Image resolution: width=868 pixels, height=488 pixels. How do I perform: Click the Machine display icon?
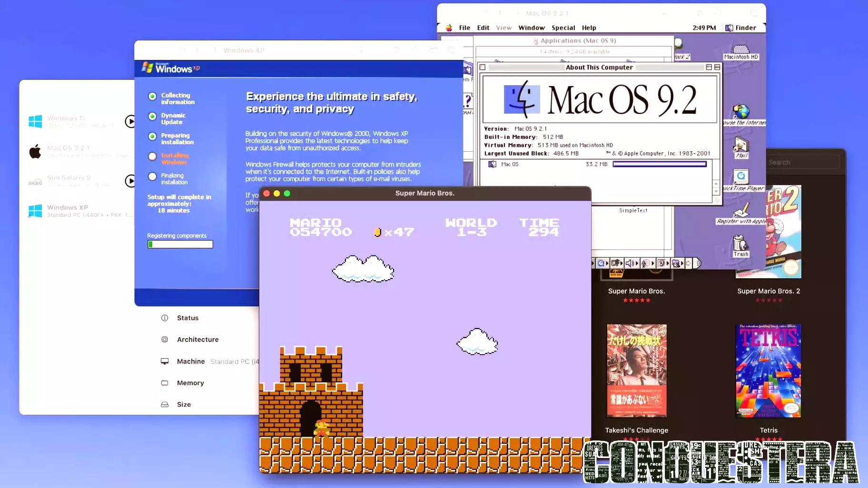click(x=165, y=361)
